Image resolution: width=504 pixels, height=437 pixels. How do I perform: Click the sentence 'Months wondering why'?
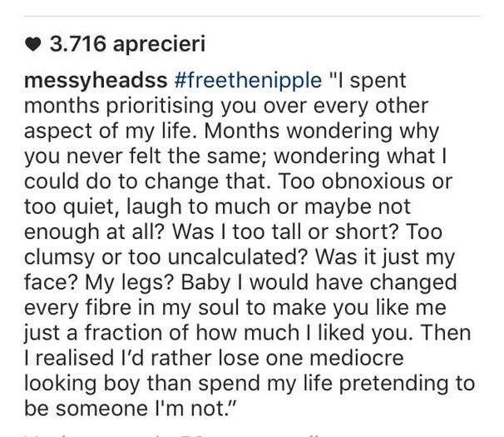pos(322,131)
